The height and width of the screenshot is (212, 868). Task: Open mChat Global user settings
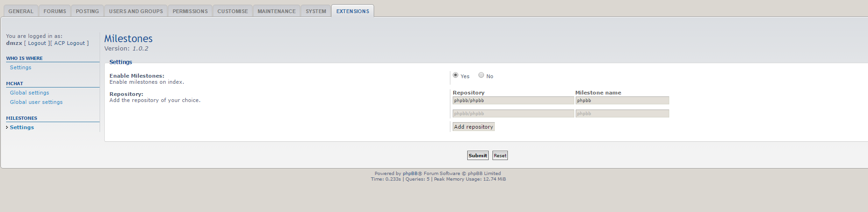[x=36, y=102]
